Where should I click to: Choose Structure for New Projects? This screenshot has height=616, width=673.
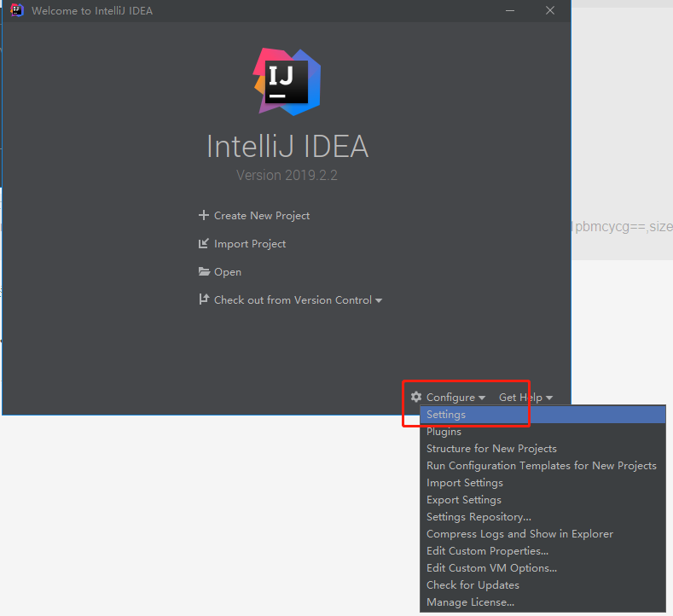(542, 449)
